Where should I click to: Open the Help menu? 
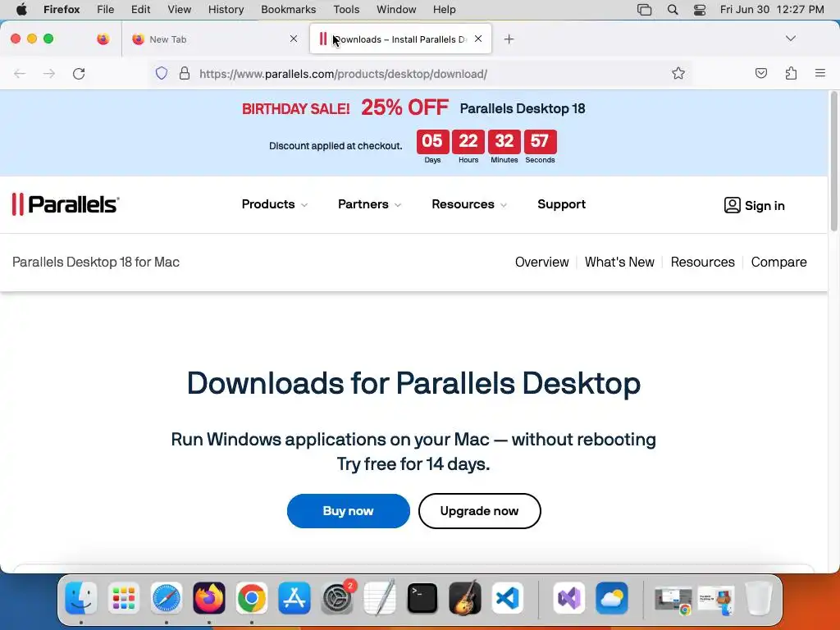point(444,10)
